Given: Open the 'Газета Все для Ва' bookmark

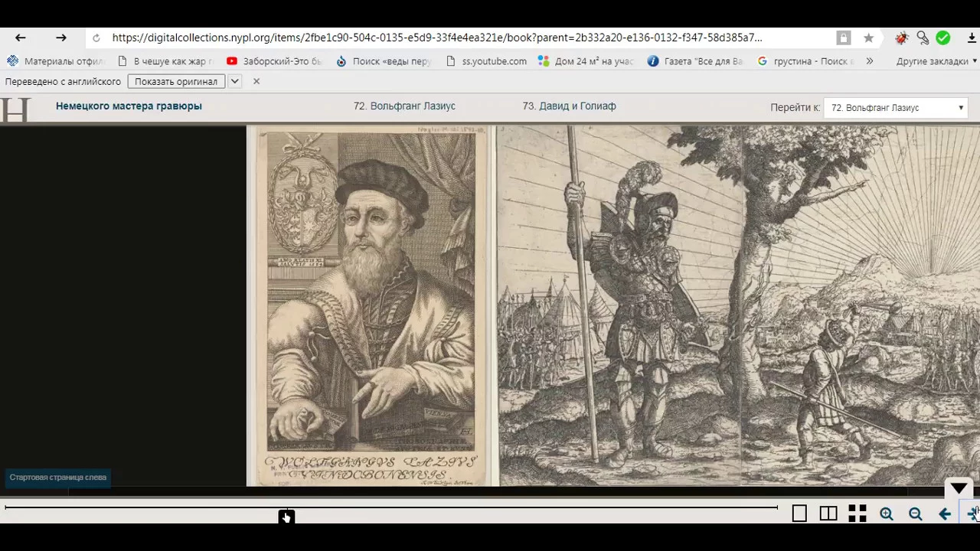Looking at the screenshot, I should [695, 61].
